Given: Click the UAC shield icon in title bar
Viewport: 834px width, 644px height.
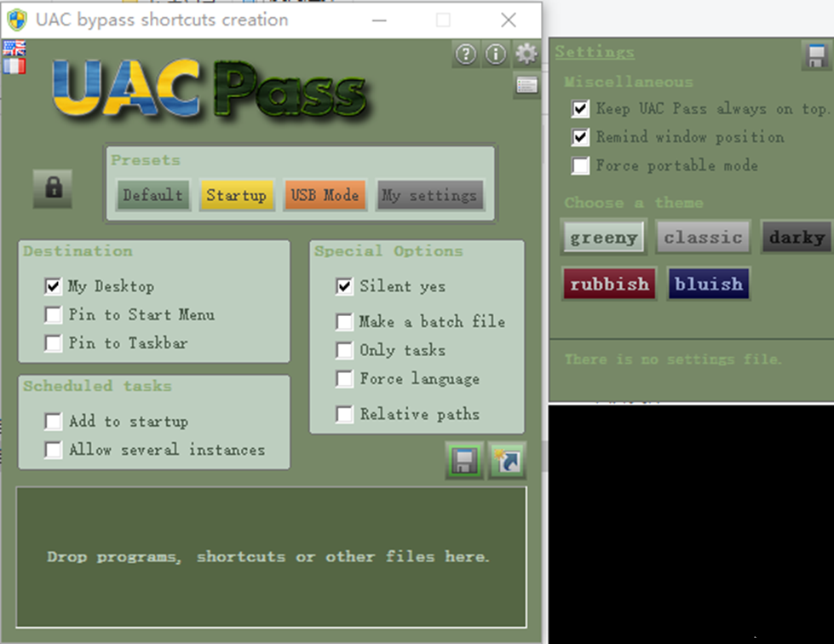Looking at the screenshot, I should coord(16,20).
